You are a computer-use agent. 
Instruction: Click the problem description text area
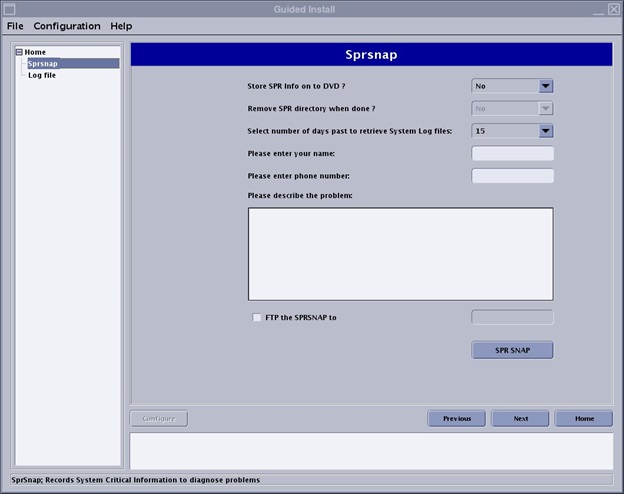[x=400, y=254]
